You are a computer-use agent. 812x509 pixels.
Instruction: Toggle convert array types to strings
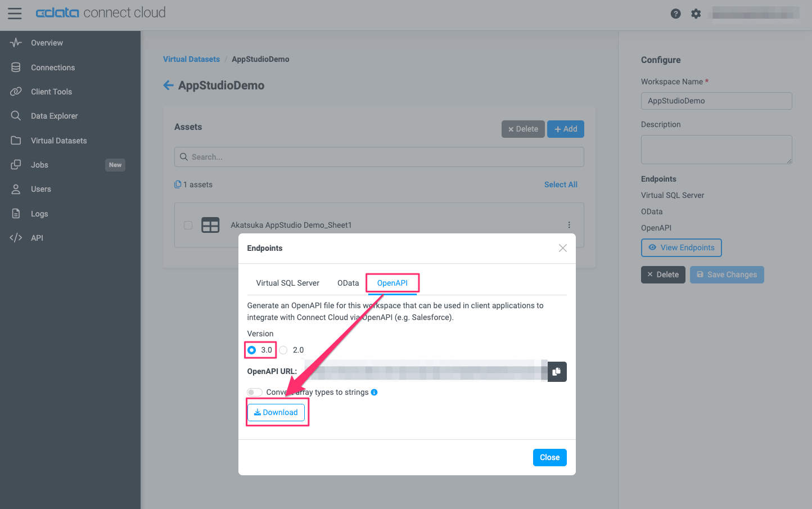coord(255,393)
